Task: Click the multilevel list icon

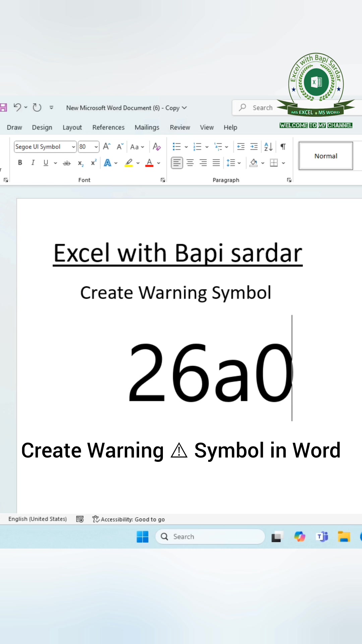Action: pyautogui.click(x=218, y=147)
